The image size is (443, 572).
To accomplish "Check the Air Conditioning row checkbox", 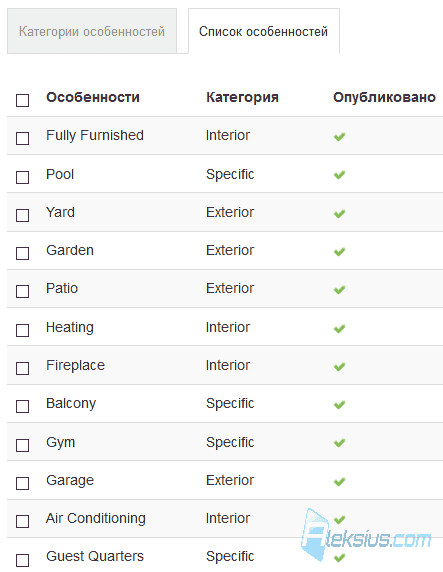I will 22,521.
